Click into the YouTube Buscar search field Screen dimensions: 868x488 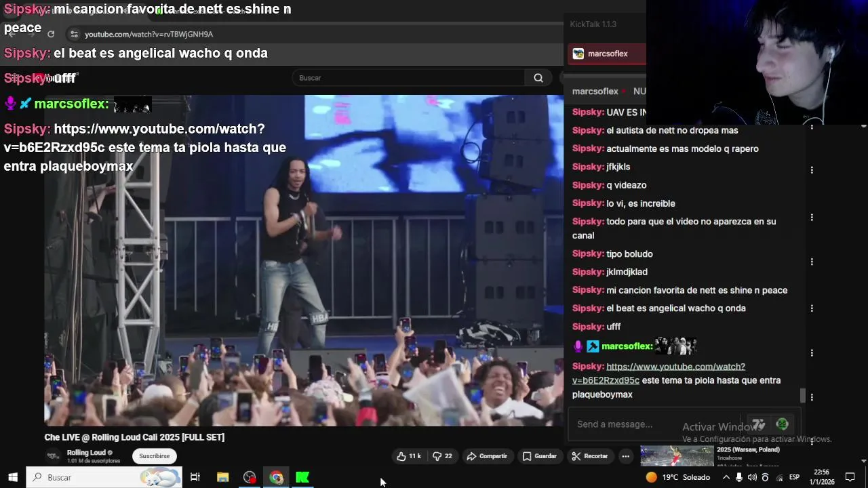(409, 78)
